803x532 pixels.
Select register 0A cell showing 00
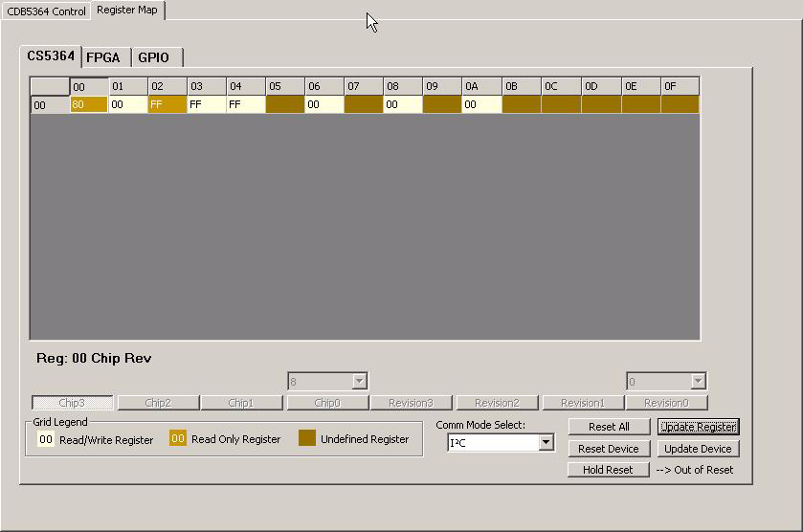click(x=481, y=104)
